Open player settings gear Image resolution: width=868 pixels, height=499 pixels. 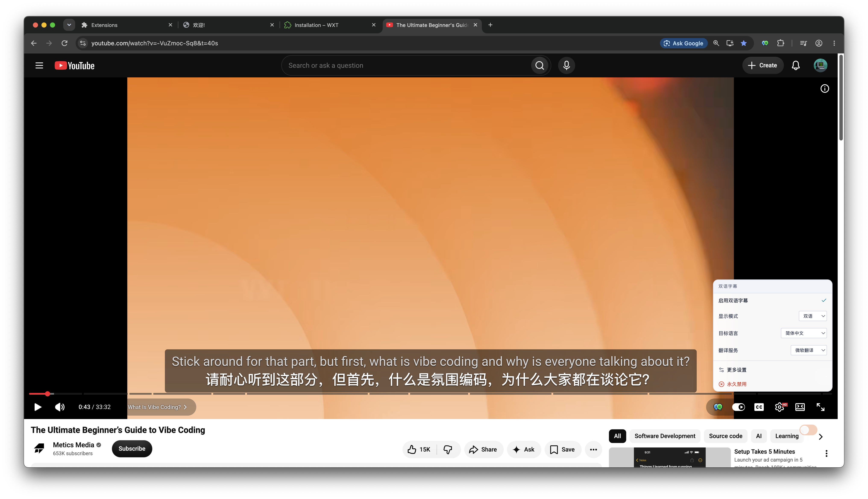tap(779, 407)
